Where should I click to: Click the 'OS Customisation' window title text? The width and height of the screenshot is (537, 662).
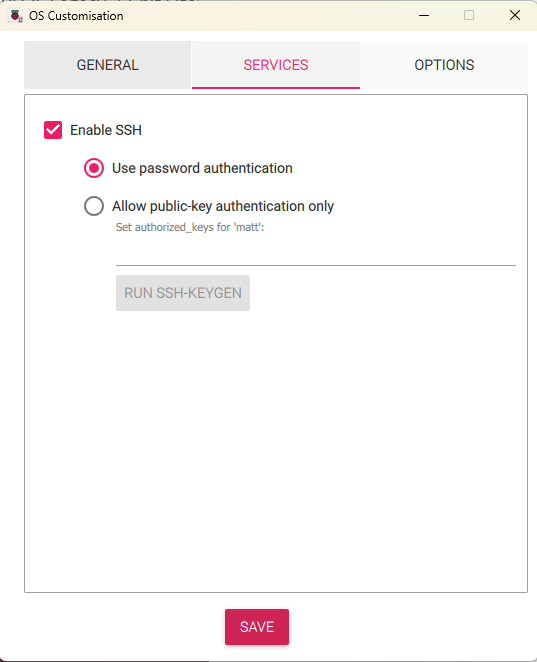76,16
